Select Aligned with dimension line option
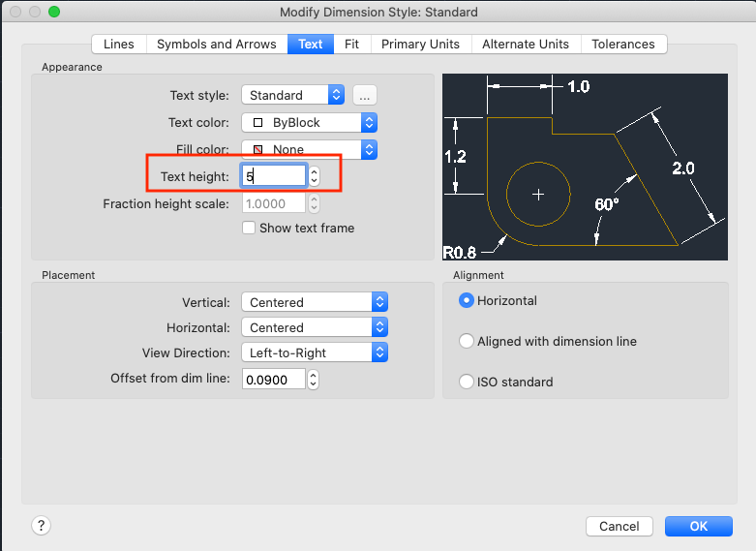Viewport: 756px width, 551px height. (467, 341)
